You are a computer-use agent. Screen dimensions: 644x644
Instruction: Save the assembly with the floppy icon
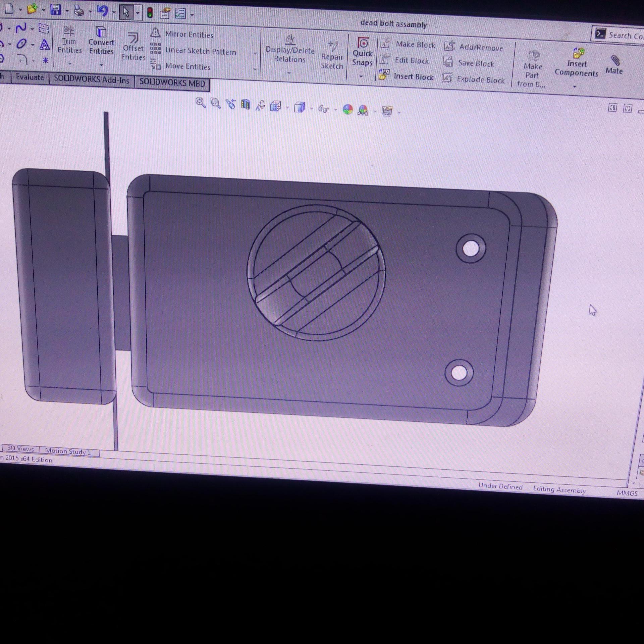tap(55, 10)
